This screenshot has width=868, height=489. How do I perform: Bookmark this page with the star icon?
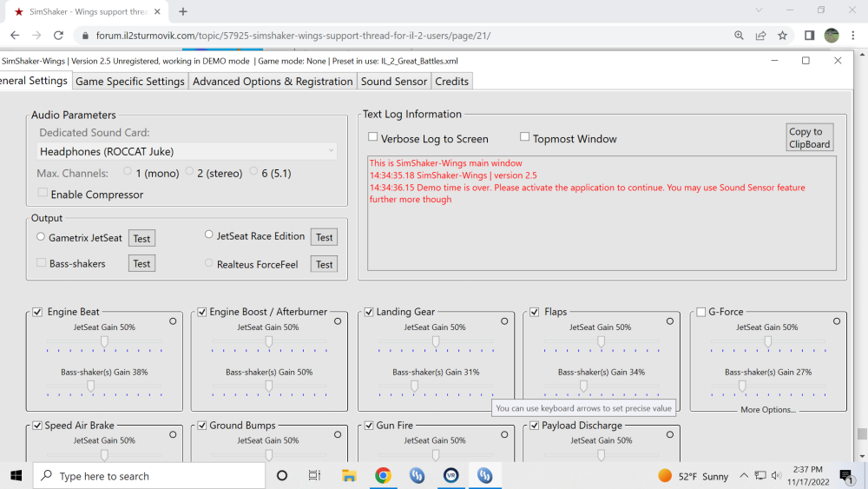point(782,36)
